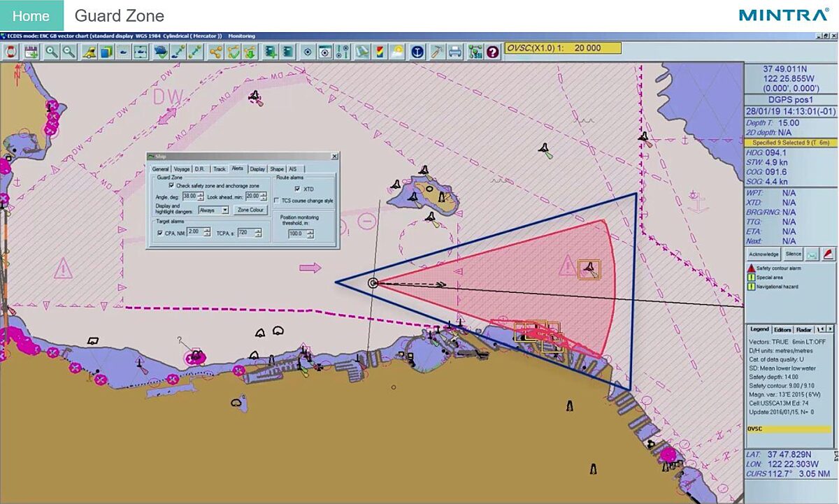Click the printer icon in toolbar
The image size is (839, 504).
click(455, 51)
